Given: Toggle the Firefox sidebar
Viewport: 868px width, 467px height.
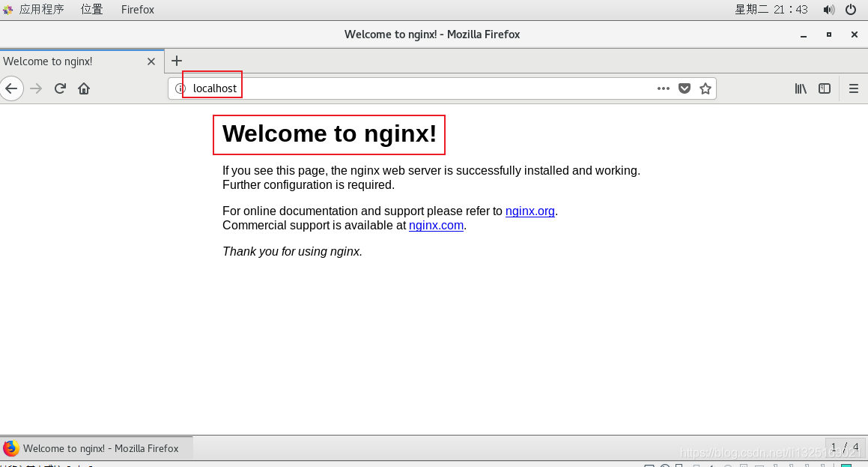Looking at the screenshot, I should click(x=824, y=88).
